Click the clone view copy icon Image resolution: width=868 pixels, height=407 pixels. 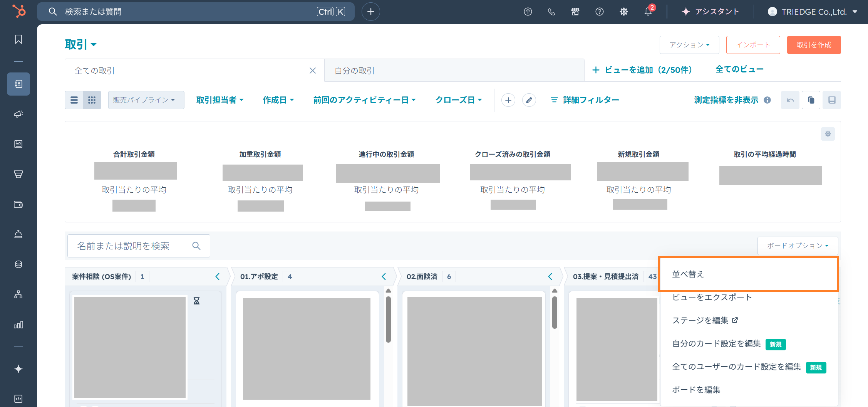[x=811, y=100]
